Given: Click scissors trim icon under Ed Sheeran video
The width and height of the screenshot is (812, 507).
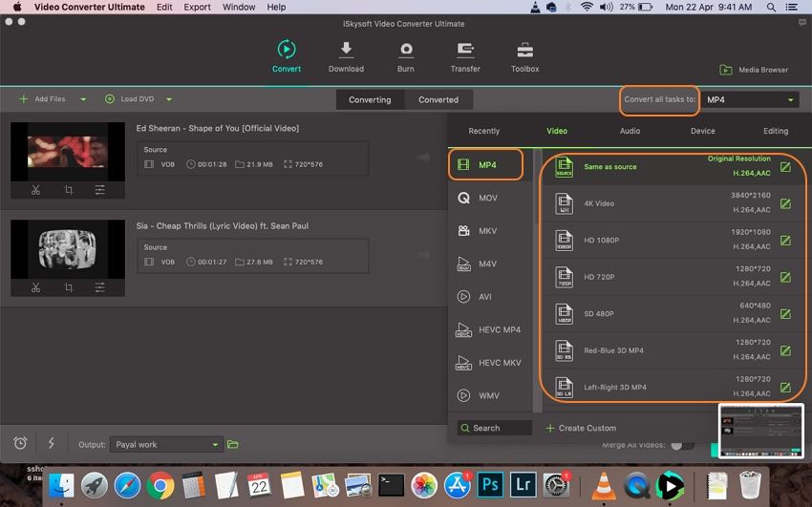Looking at the screenshot, I should 35,190.
